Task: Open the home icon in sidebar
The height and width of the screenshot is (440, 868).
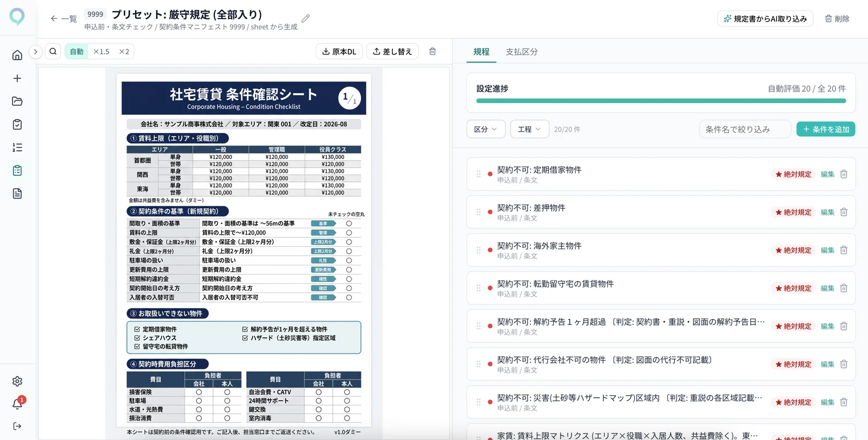Action: coord(17,55)
